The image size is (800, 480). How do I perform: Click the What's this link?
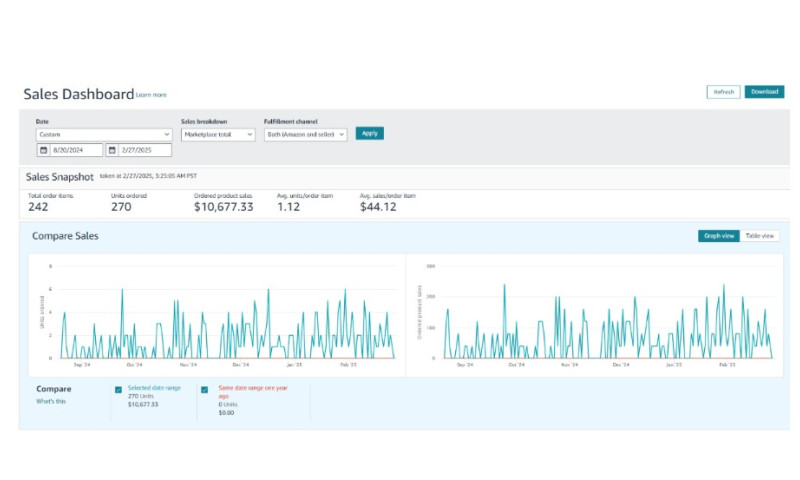(x=49, y=401)
